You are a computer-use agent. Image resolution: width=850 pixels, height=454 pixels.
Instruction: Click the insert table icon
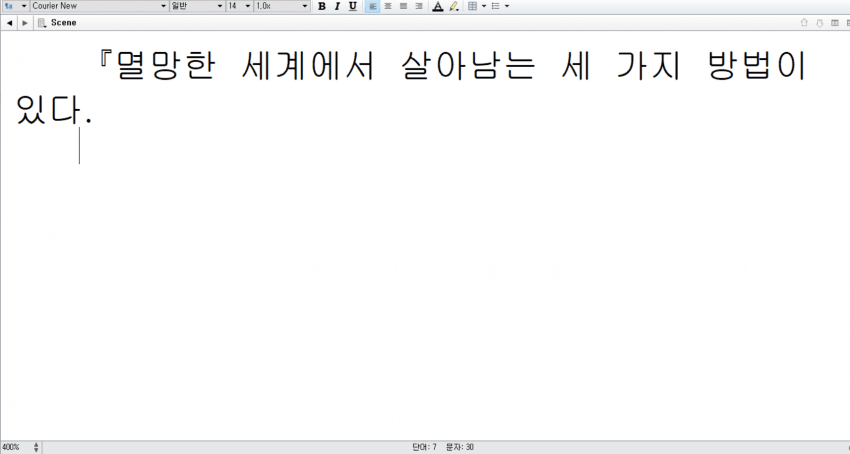pyautogui.click(x=473, y=7)
